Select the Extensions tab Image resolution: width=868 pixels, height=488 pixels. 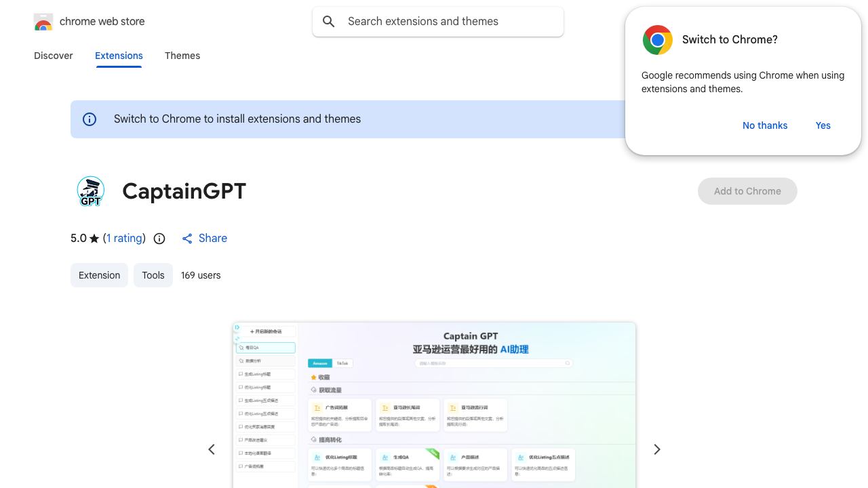(x=119, y=56)
